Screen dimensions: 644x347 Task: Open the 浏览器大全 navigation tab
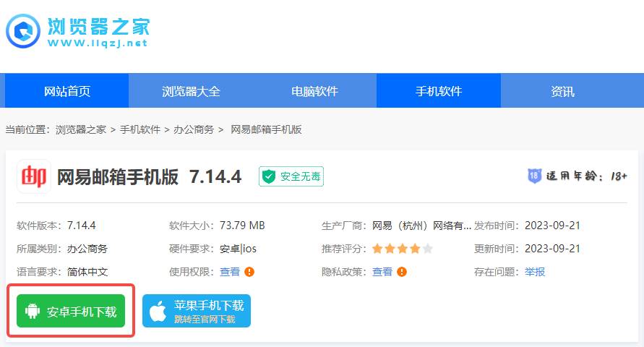[191, 91]
